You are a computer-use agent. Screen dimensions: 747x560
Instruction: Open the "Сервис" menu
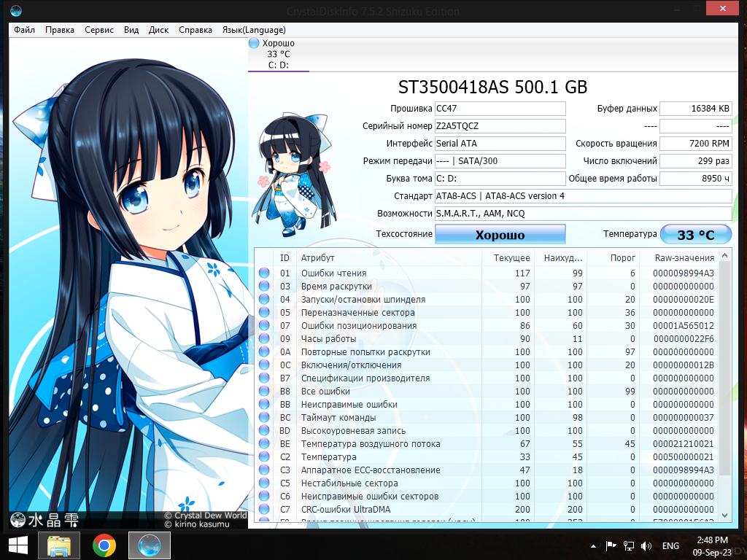coord(98,30)
